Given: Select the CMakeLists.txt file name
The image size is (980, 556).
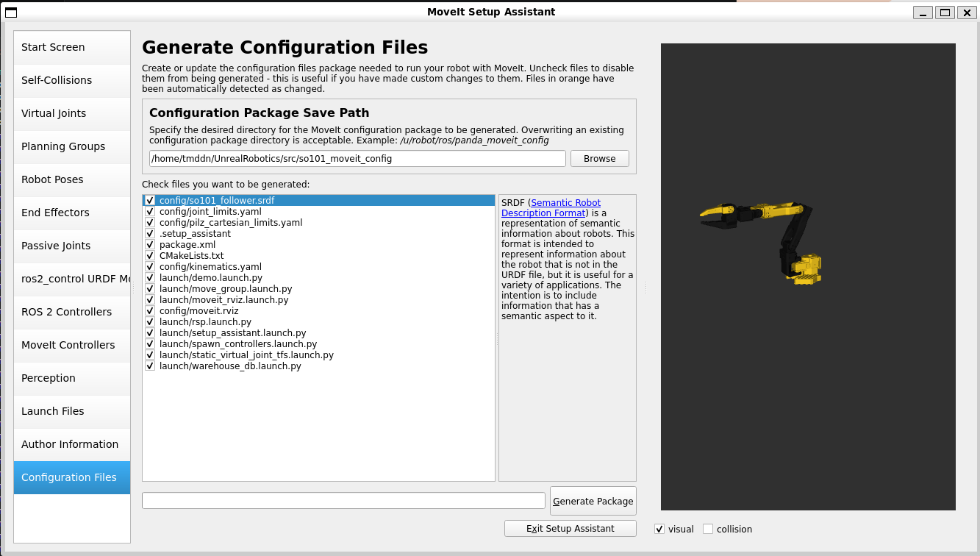Looking at the screenshot, I should pos(191,255).
